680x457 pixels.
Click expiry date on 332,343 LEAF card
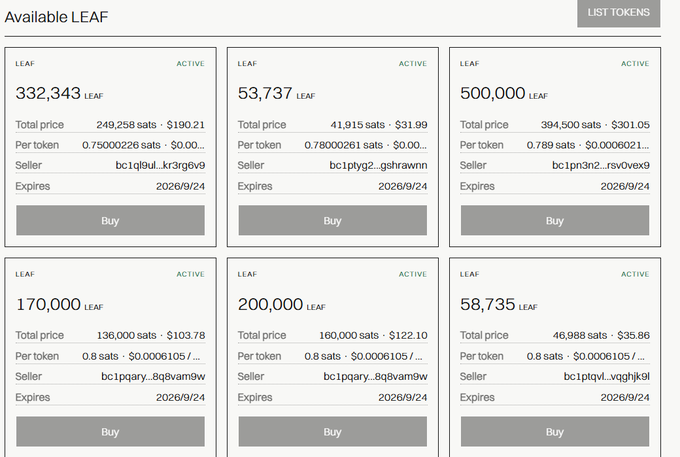pos(180,186)
